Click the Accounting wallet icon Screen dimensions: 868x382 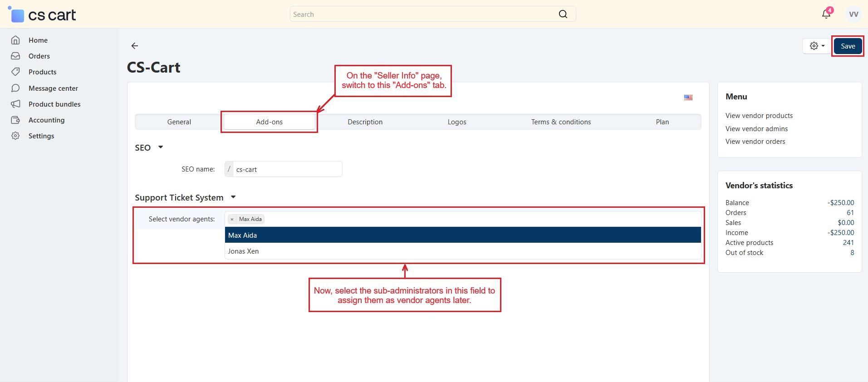point(15,120)
